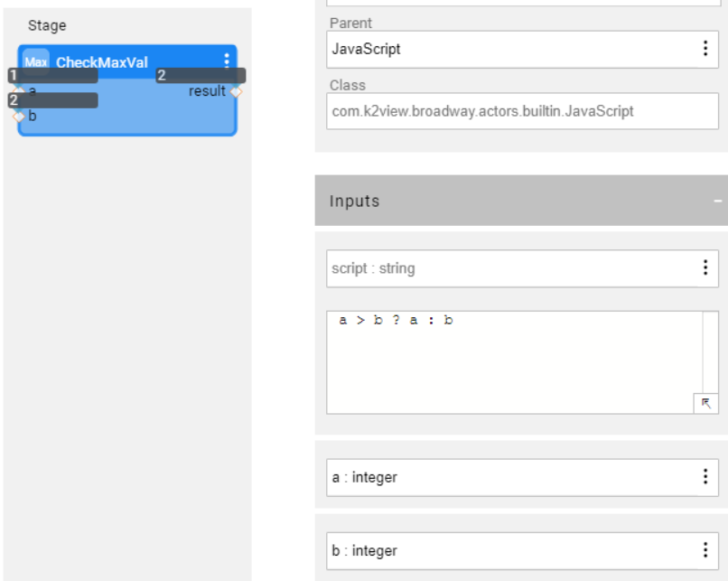Click the Max icon on CheckMaxVal actor
728x581 pixels.
36,62
